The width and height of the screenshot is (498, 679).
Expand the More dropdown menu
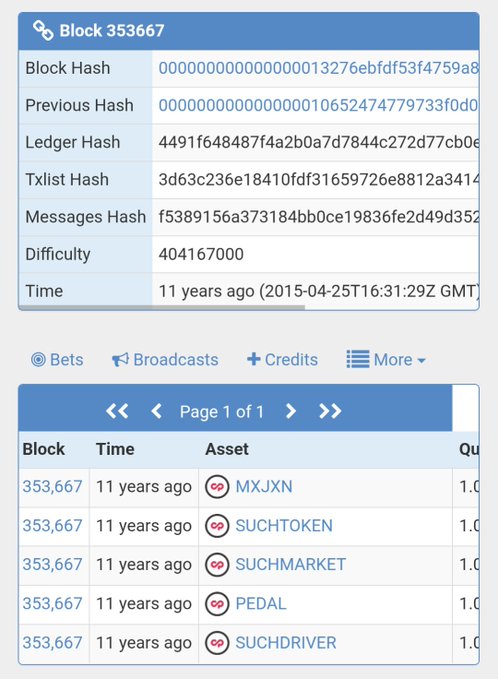click(386, 359)
